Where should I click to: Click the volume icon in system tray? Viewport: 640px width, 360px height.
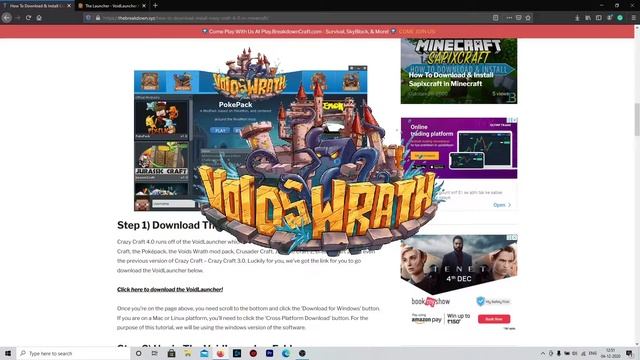point(575,353)
